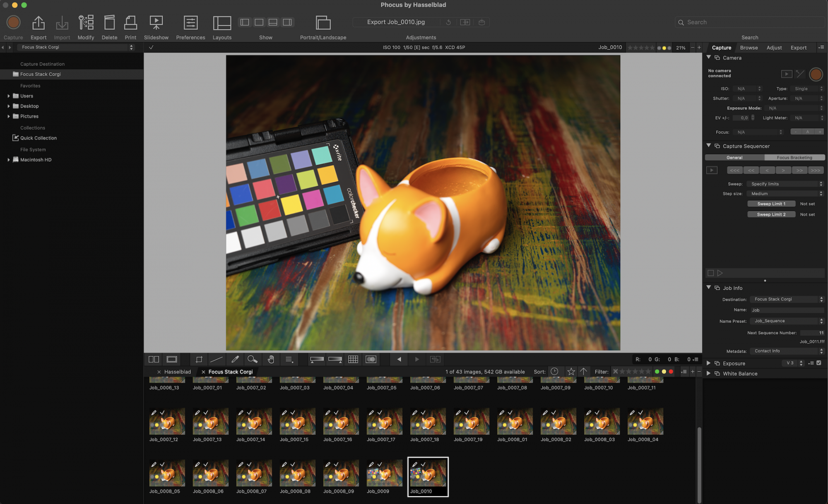
Task: Click the Delete trash icon
Action: tap(109, 23)
